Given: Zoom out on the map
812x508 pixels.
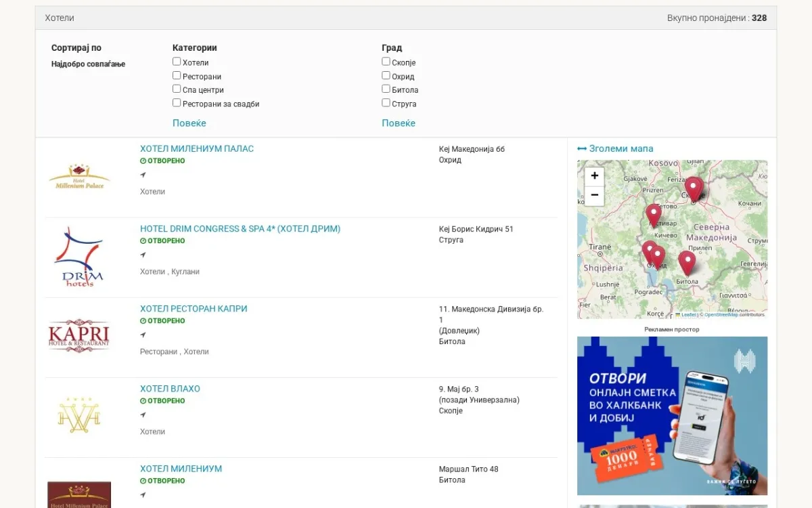Looking at the screenshot, I should [594, 196].
